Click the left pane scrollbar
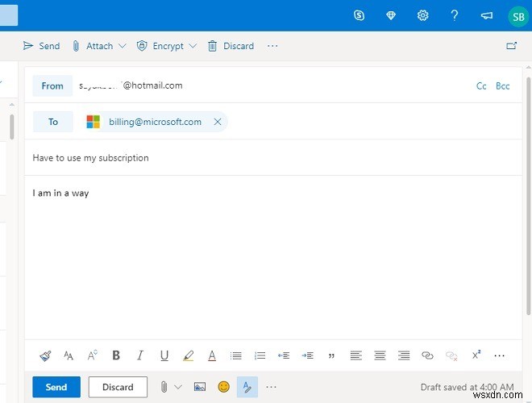Viewport: 532px width, 403px height. tap(12, 127)
